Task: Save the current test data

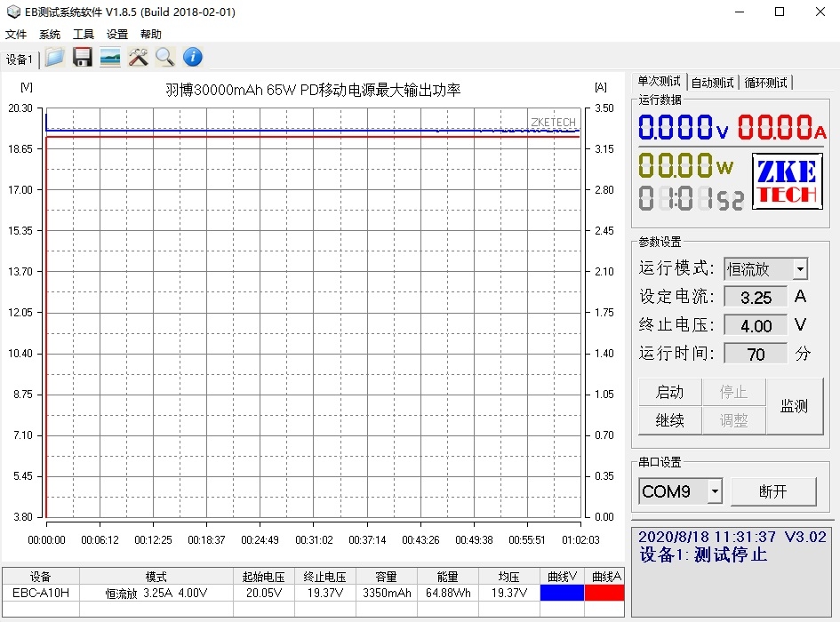Action: (82, 56)
